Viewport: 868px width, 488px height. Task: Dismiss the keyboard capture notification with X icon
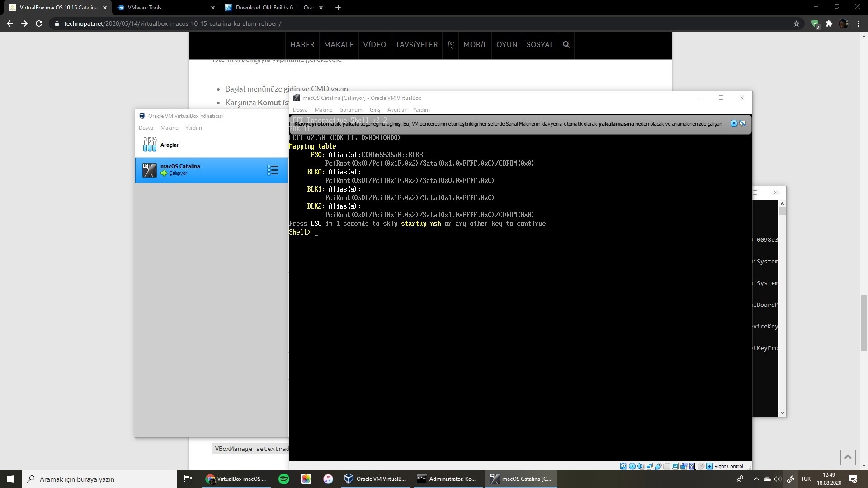pyautogui.click(x=734, y=123)
